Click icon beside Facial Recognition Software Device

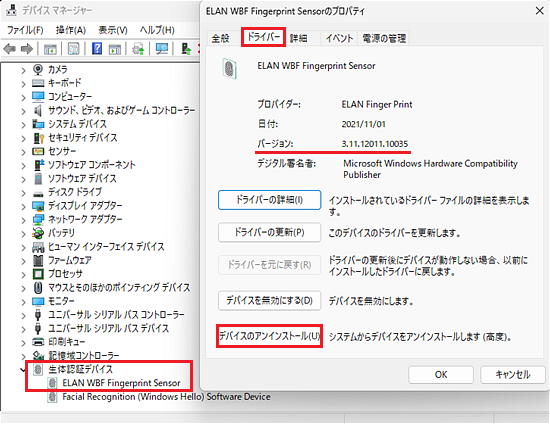tap(52, 397)
